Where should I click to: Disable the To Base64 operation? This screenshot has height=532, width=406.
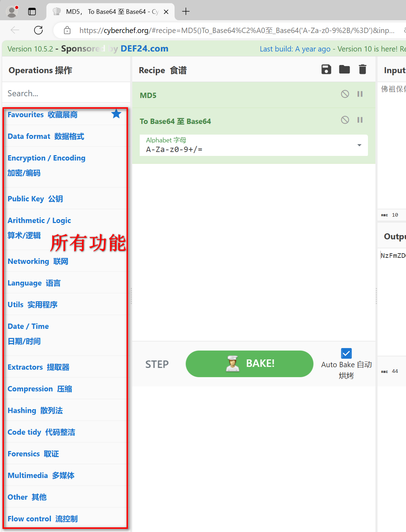pyautogui.click(x=345, y=120)
